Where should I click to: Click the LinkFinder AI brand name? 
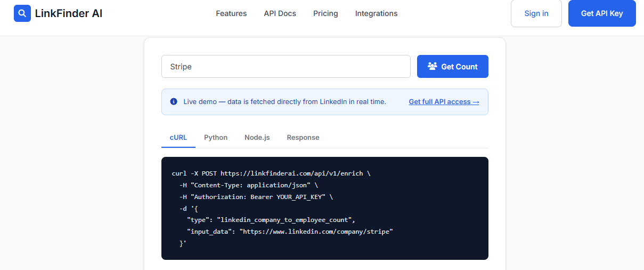[x=69, y=13]
